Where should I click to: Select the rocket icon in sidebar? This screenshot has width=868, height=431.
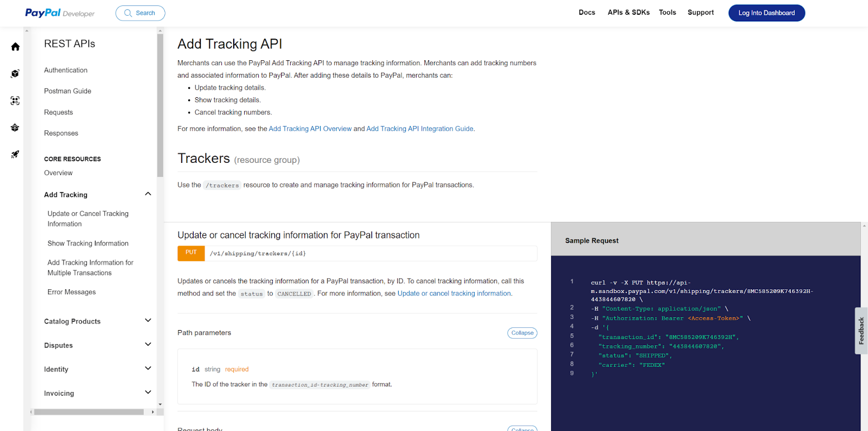click(15, 155)
